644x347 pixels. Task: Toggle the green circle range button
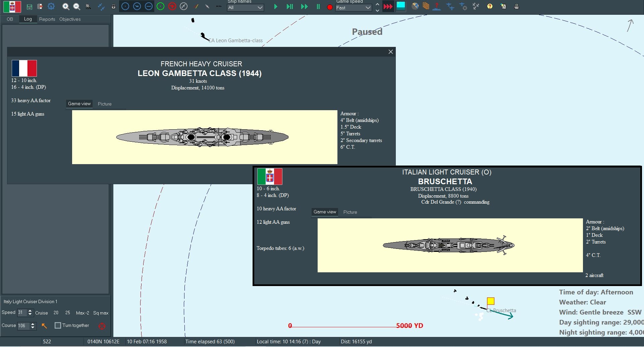tap(160, 6)
